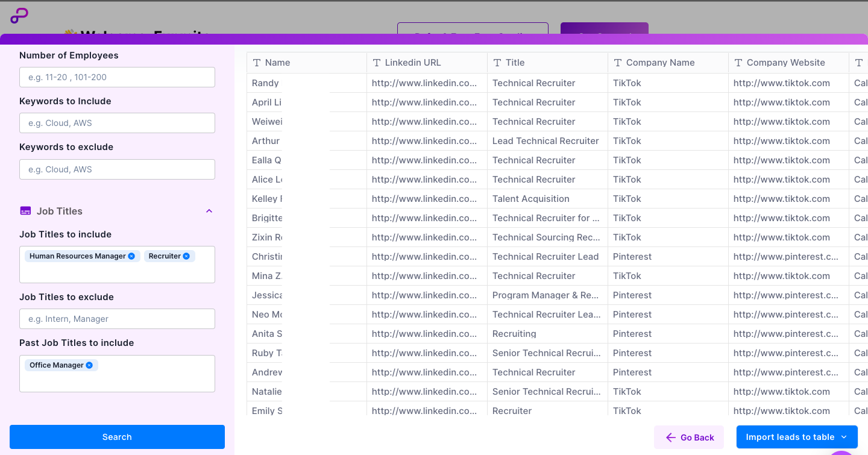
Task: Remove the Recruiter job title tag
Action: pos(186,256)
